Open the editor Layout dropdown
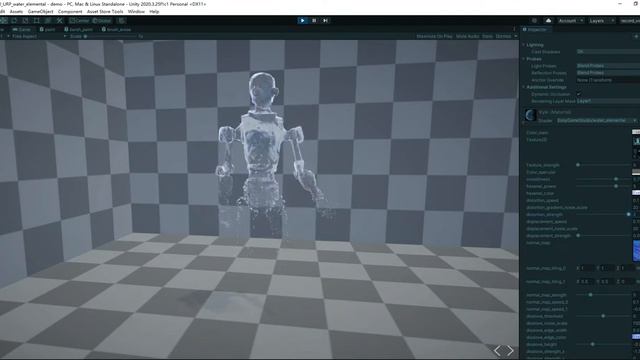Viewport: 640px width, 360px height. click(x=629, y=20)
